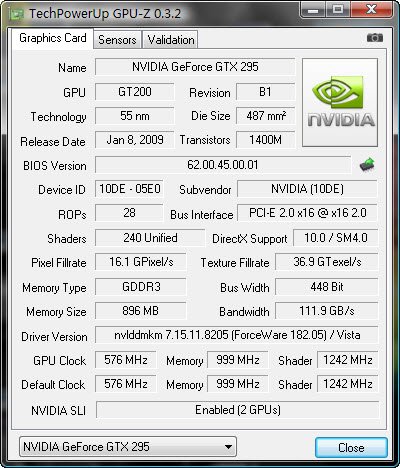Click the Transistors field 1400M
The image size is (400, 468).
(265, 140)
